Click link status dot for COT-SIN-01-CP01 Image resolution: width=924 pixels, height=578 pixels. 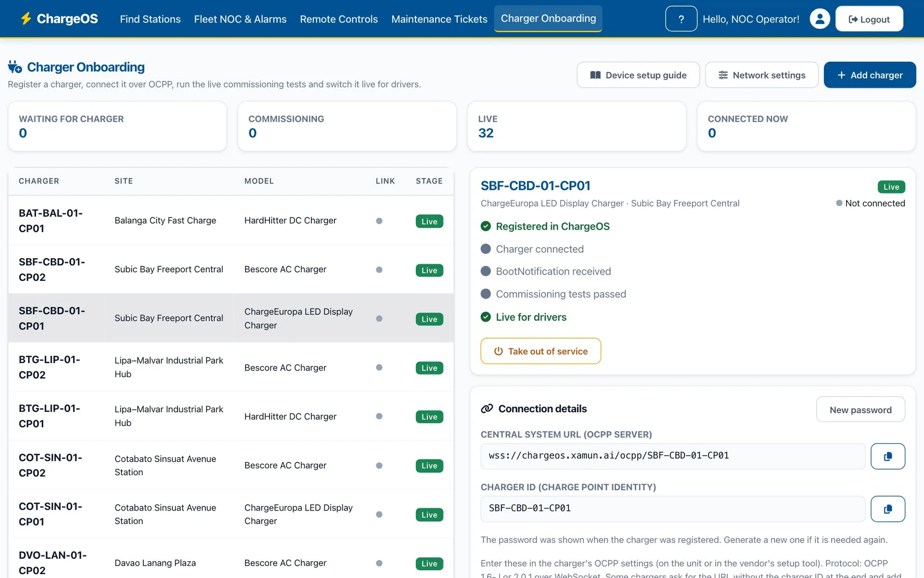point(379,514)
